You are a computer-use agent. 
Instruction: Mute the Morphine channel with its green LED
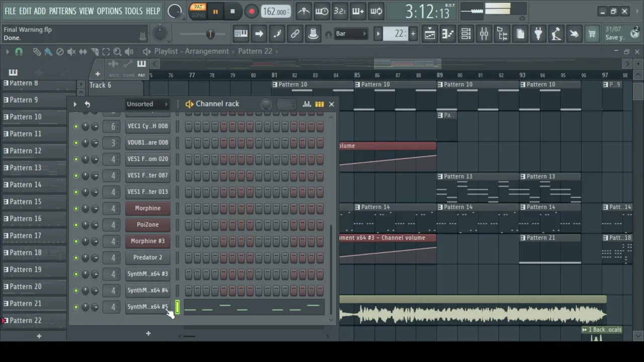click(x=76, y=209)
